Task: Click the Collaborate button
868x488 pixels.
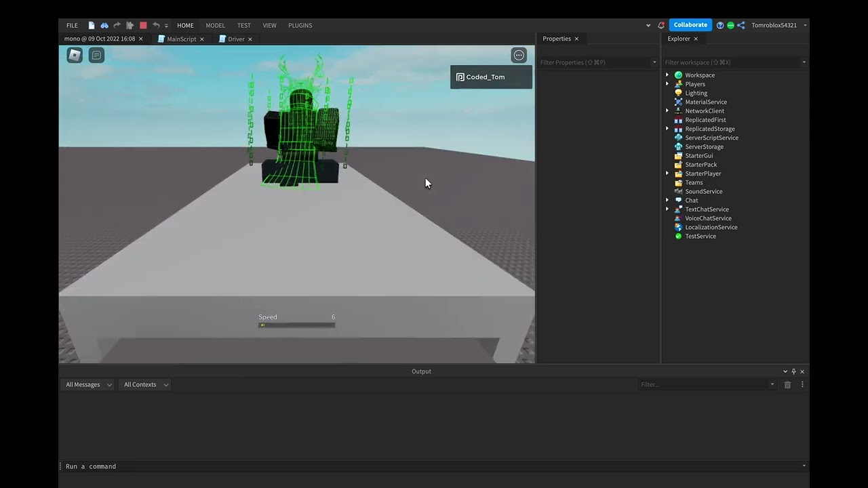Action: point(690,25)
